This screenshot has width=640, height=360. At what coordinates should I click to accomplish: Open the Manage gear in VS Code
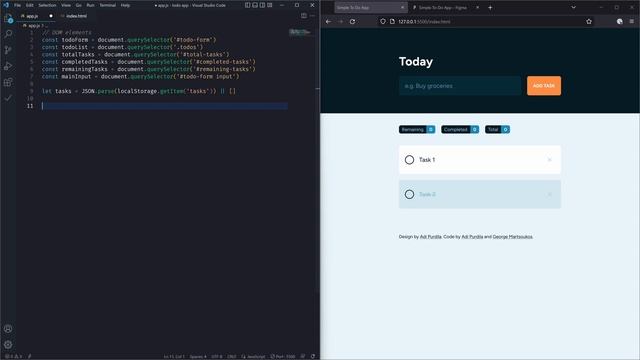8,344
